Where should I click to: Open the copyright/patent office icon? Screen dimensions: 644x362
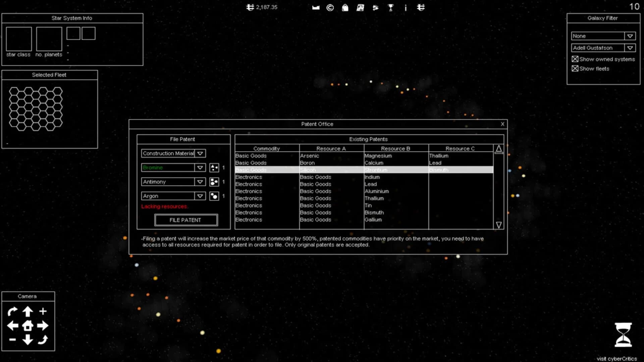click(330, 7)
